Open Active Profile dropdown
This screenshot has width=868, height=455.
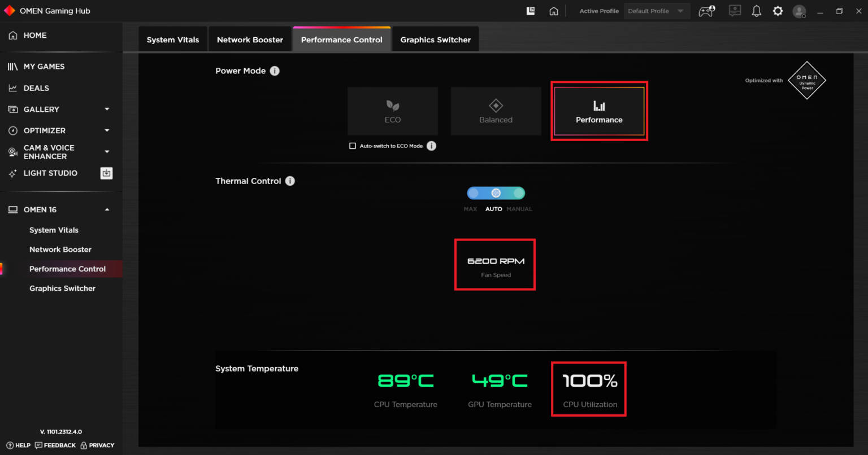[x=657, y=11]
